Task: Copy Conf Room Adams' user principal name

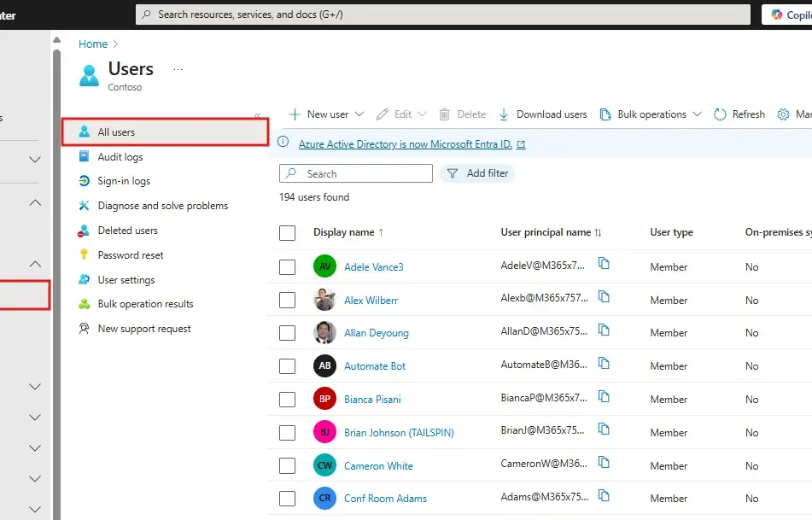Action: 604,495
